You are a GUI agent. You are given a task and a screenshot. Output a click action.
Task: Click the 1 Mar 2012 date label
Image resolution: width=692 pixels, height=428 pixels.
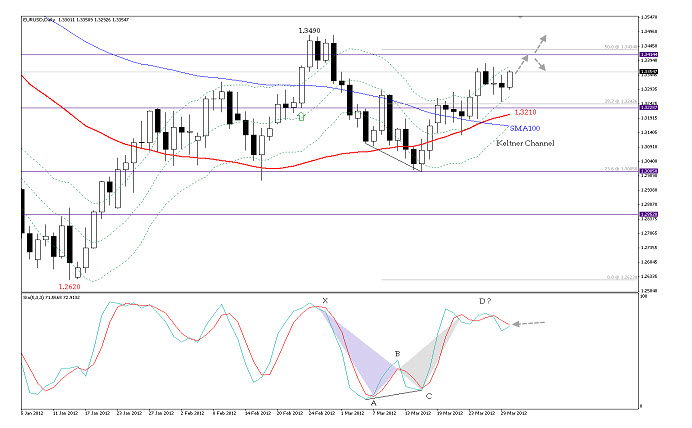352,413
